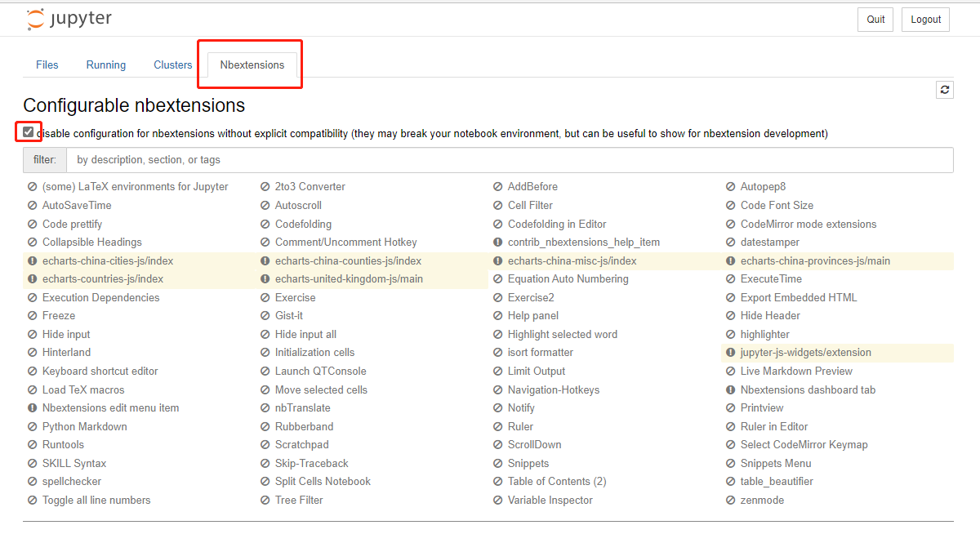This screenshot has height=543, width=980.
Task: Toggle the disable configuration compatibility checkbox
Action: coord(29,131)
